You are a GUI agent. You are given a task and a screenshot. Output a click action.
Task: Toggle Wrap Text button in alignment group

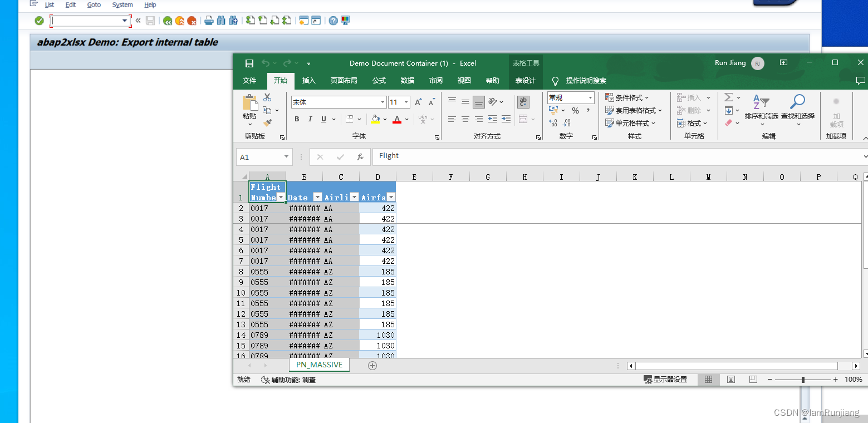point(523,102)
